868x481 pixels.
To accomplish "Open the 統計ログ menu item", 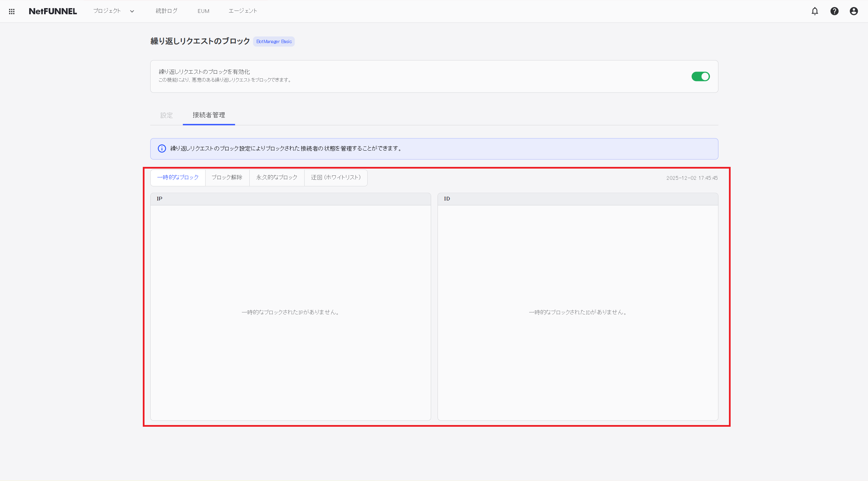I will (167, 11).
